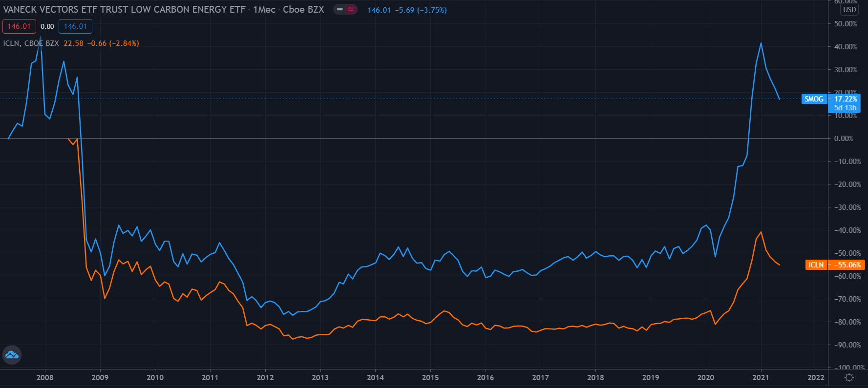Viewport: 868px width, 388px height.
Task: Click the -50.00% level on price axis
Action: click(x=847, y=253)
